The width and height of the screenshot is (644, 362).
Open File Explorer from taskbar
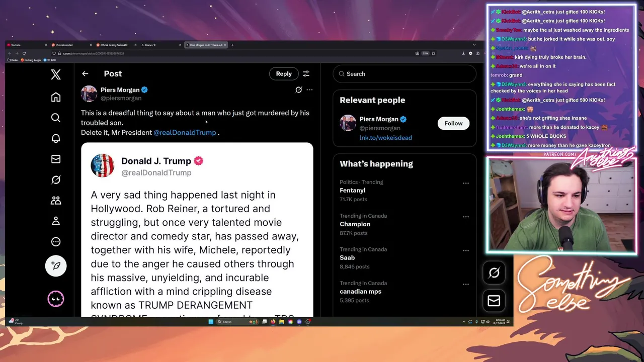[x=282, y=322]
